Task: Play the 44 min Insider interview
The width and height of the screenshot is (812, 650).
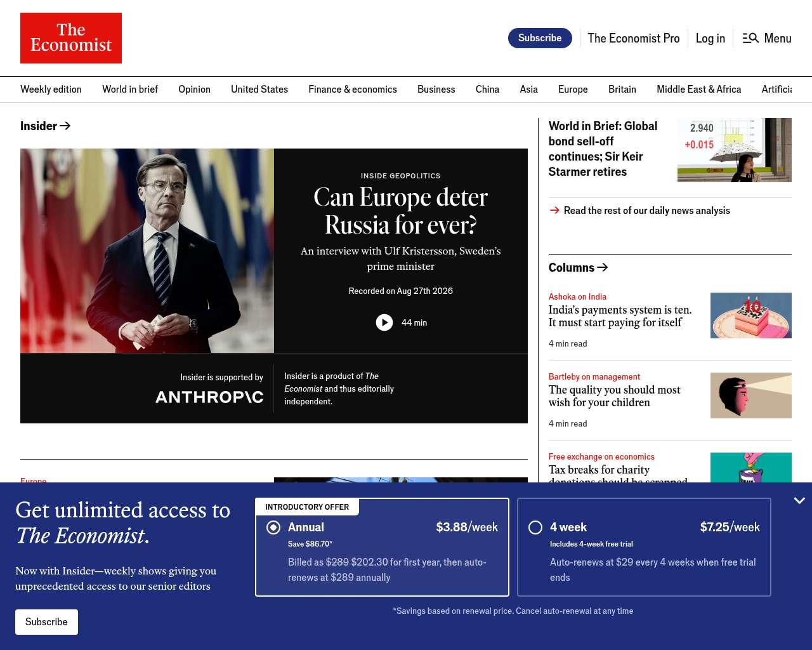Action: point(384,322)
